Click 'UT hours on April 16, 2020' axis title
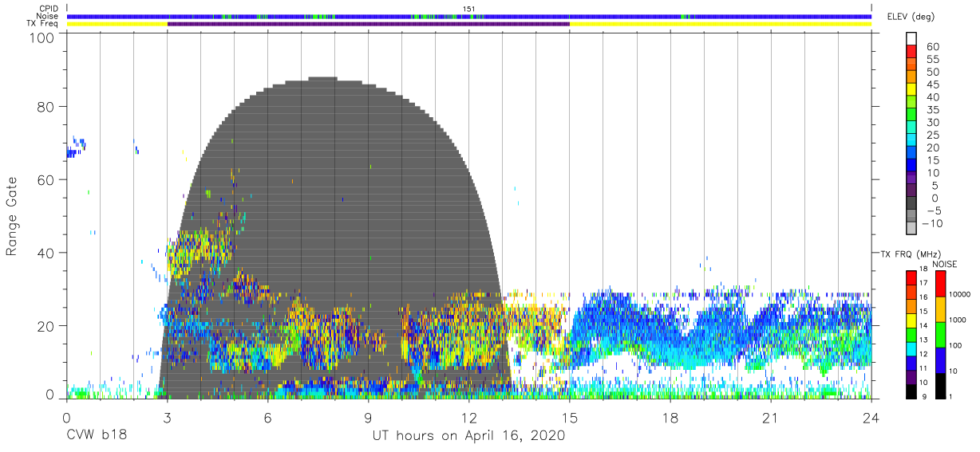Screen dimensions: 980x452 [468, 436]
